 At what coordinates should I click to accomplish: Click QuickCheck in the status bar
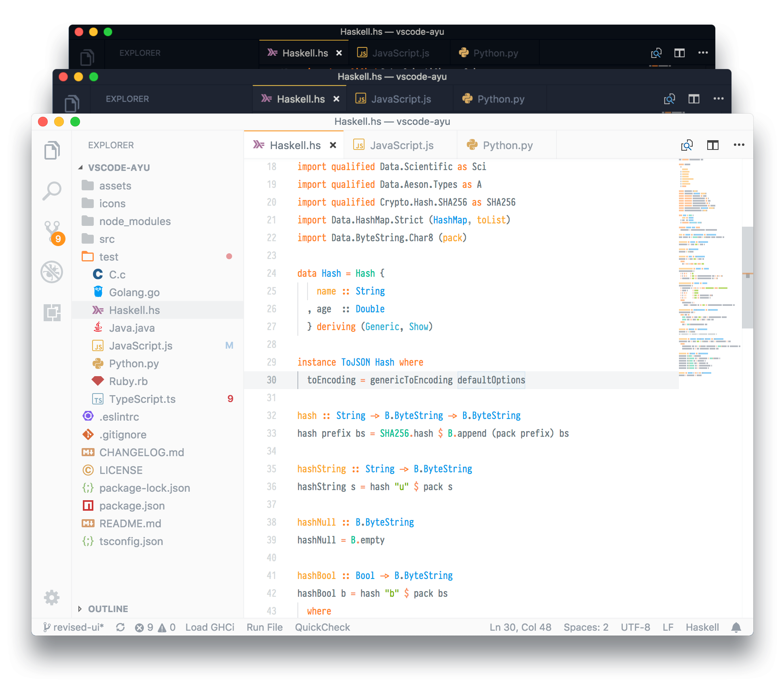pos(322,627)
